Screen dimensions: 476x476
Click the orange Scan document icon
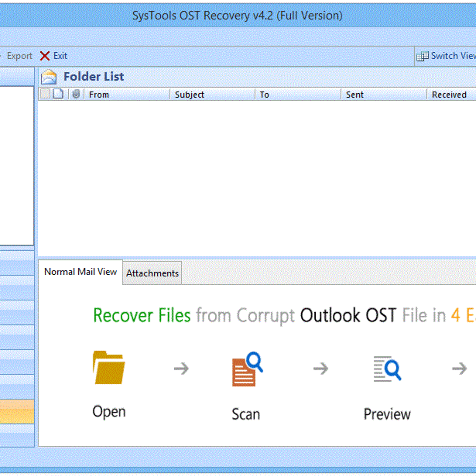(x=247, y=369)
